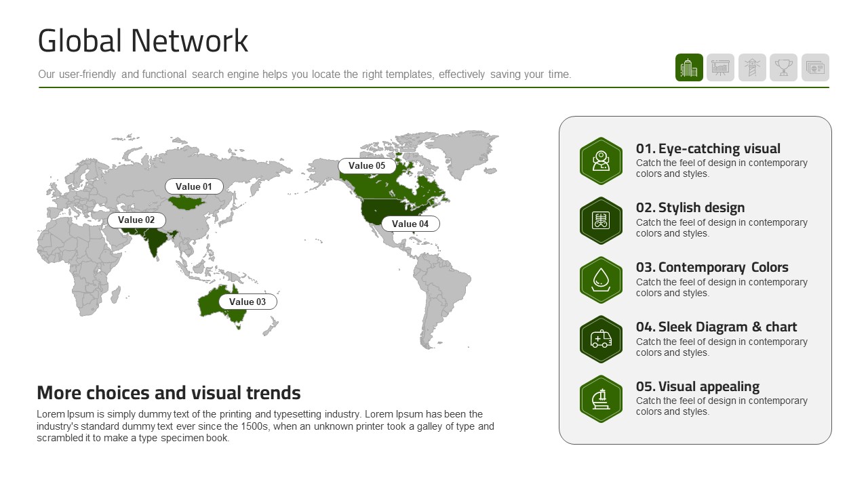Click description text under Eye-catching visual
The width and height of the screenshot is (868, 488).
coord(722,168)
